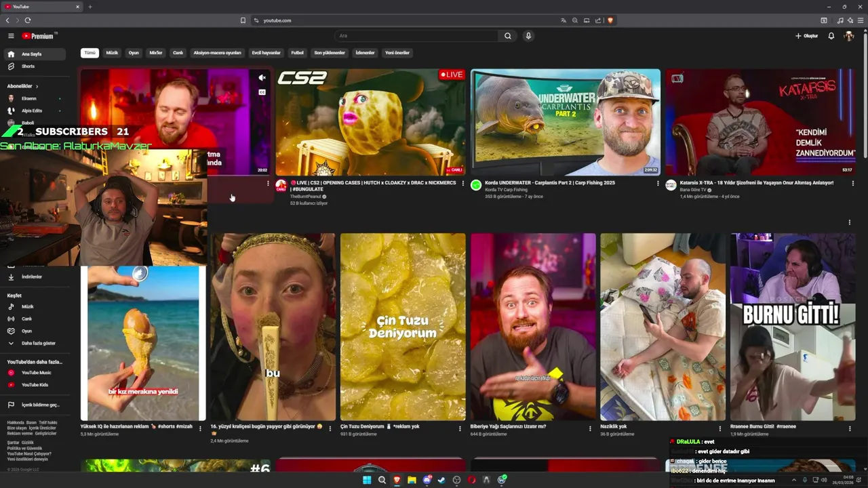This screenshot has height=488, width=868.
Task: Open Oyun under Keşfet
Action: [x=36, y=331]
